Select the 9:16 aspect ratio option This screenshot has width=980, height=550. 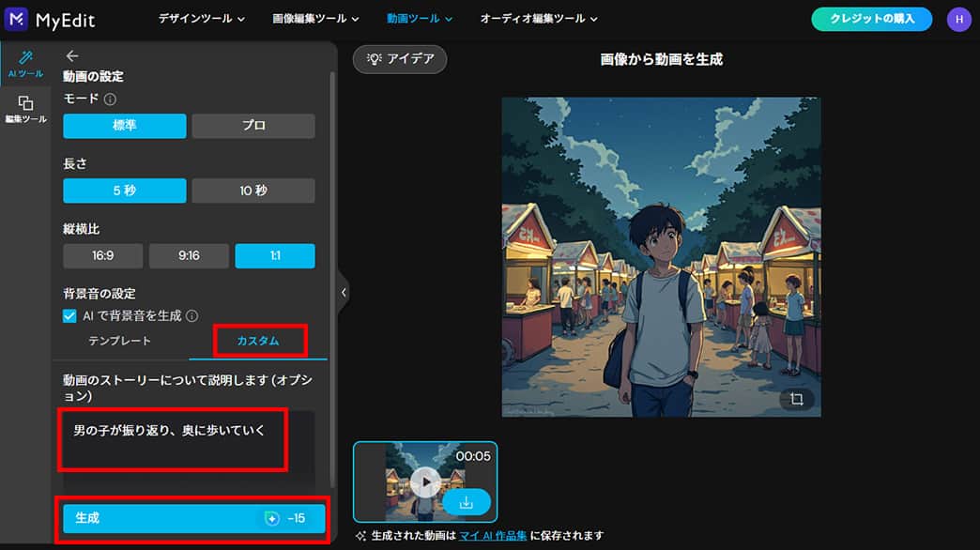click(x=189, y=255)
